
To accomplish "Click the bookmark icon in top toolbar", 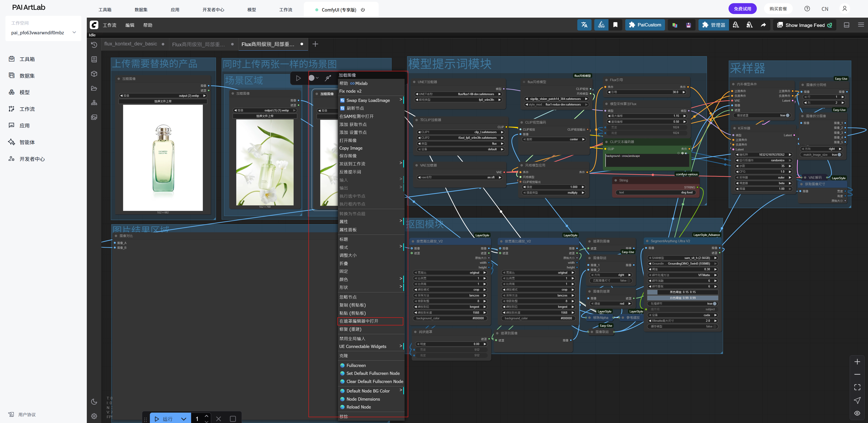I will point(615,25).
